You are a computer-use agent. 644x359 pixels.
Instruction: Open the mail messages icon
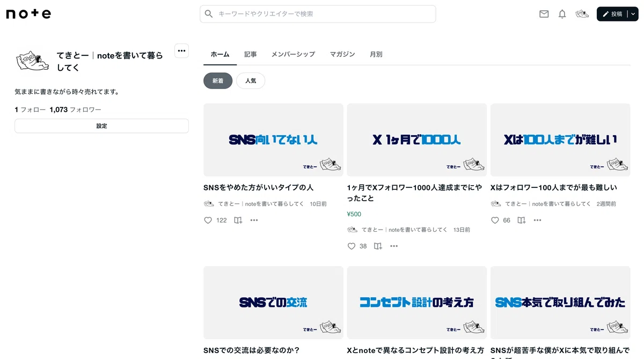544,14
